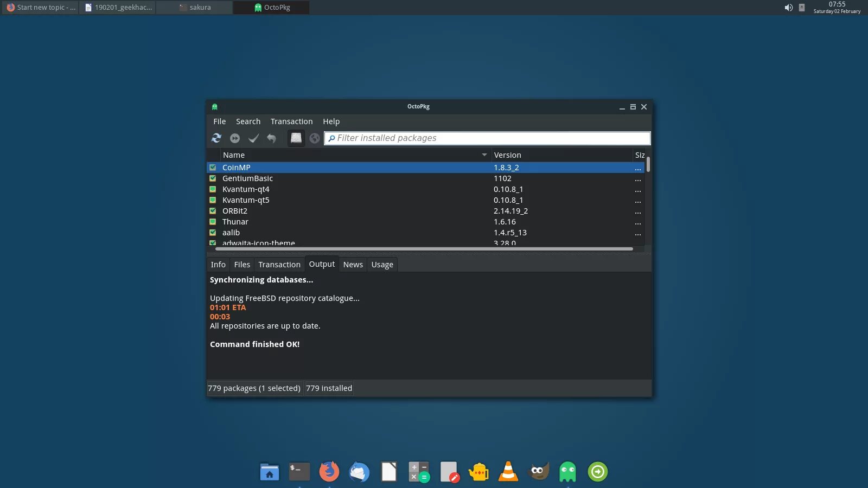Open Firefox from the dock
The image size is (868, 488).
click(x=329, y=472)
